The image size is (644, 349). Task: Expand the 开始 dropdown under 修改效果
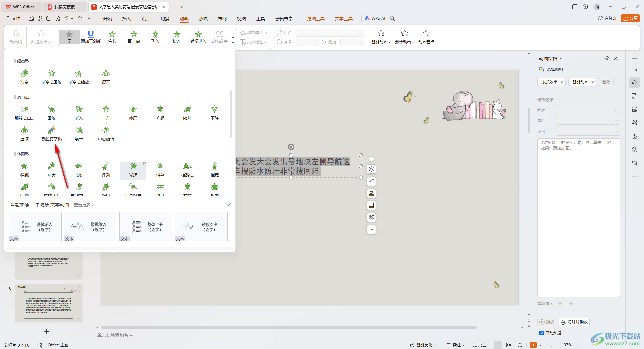click(588, 110)
